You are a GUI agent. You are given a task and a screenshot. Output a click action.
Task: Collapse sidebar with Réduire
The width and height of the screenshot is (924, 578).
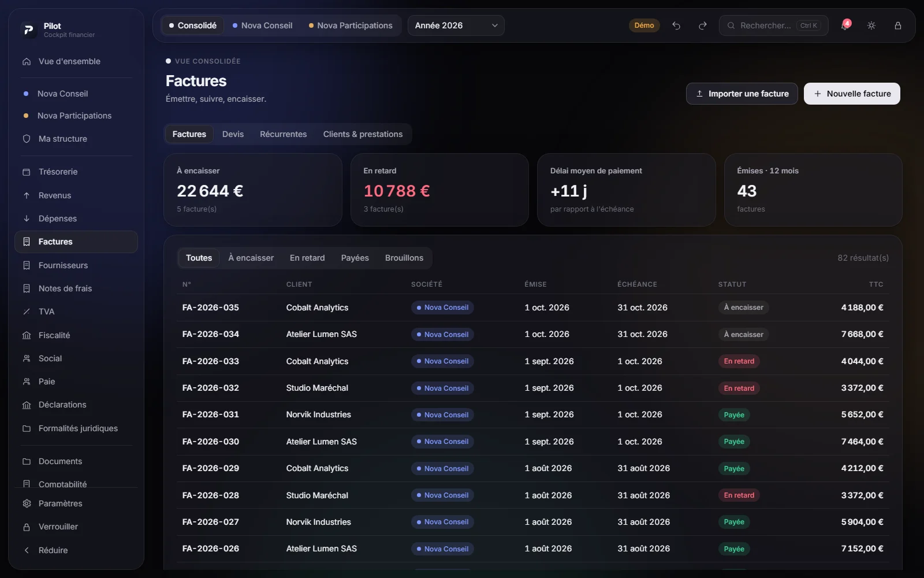coord(76,550)
